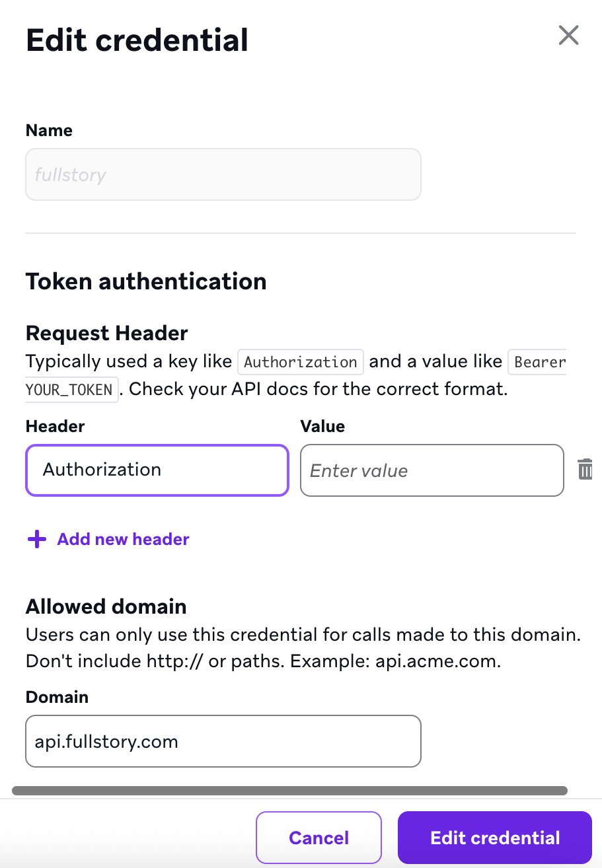Click the empty Value field
Screen dimensions: 602x868
pos(432,470)
